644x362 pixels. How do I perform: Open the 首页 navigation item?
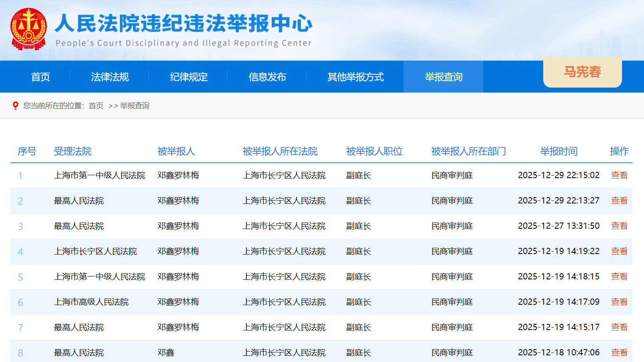click(x=40, y=76)
